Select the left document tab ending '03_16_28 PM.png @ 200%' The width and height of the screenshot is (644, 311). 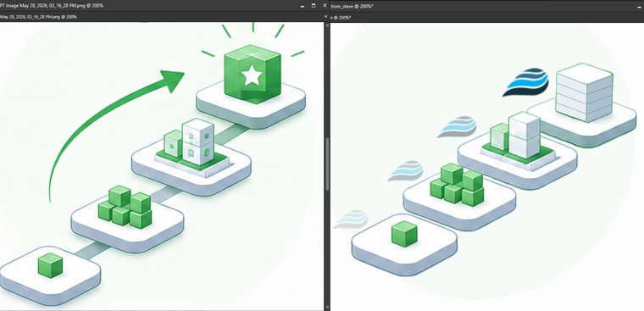click(x=38, y=17)
